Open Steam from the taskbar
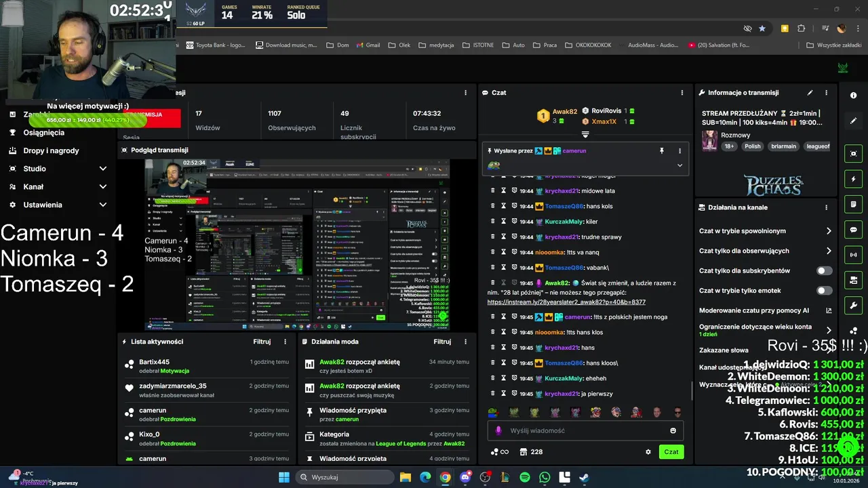 click(x=584, y=477)
